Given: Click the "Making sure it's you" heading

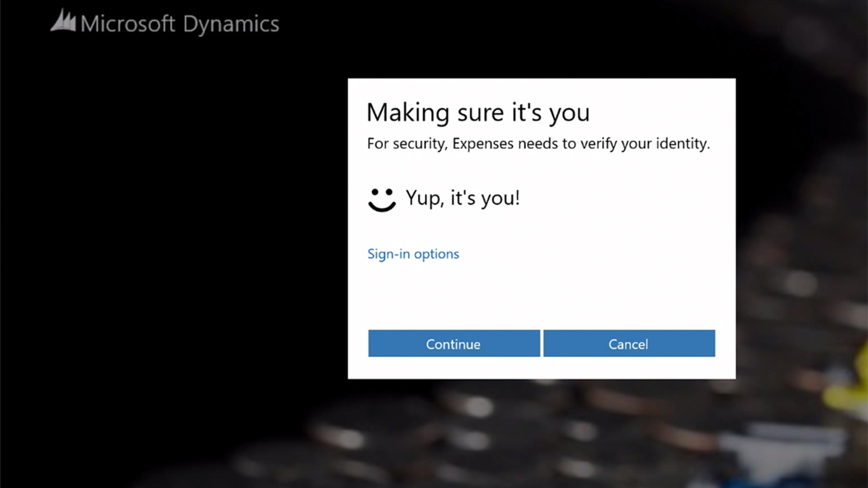Looking at the screenshot, I should (x=478, y=113).
